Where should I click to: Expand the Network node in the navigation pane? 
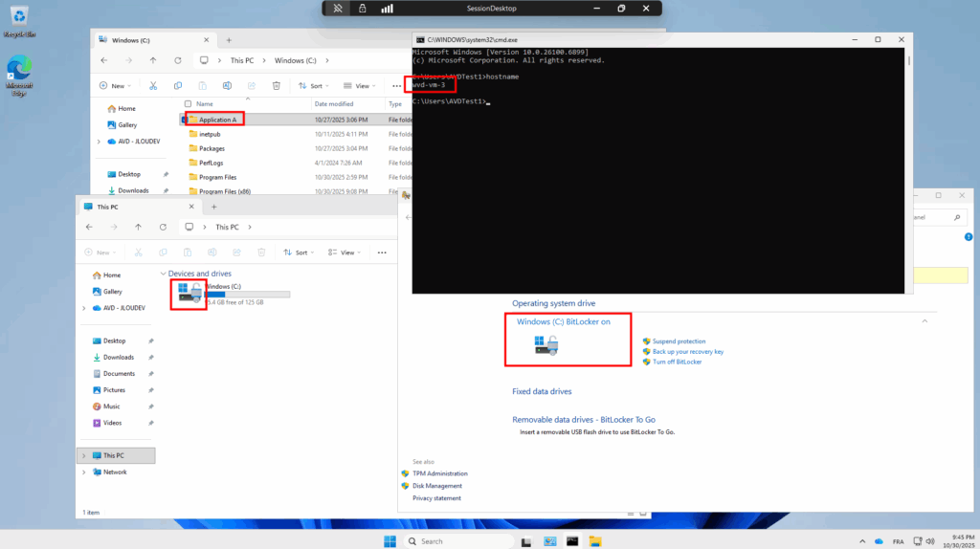(x=84, y=472)
